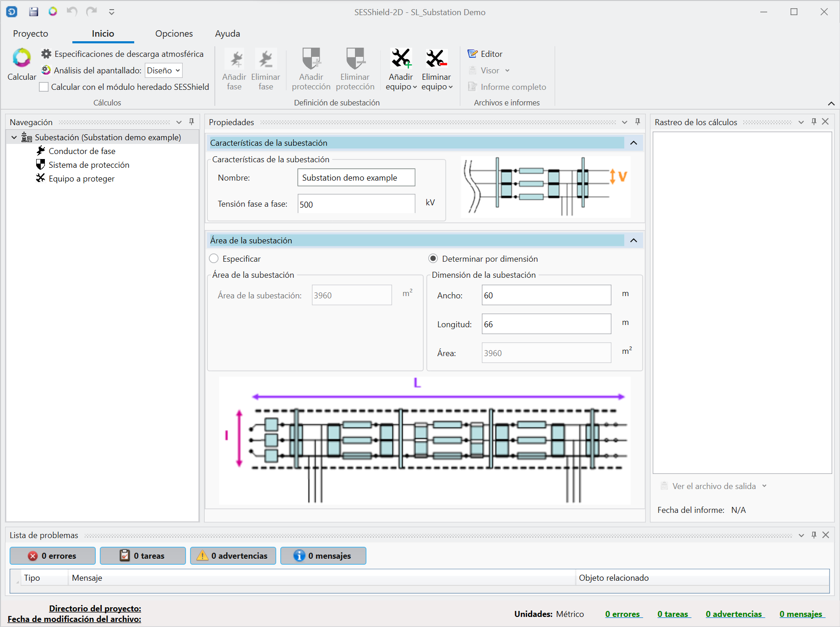Click the 0 advertencias status bar link
The height and width of the screenshot is (627, 840).
(735, 614)
